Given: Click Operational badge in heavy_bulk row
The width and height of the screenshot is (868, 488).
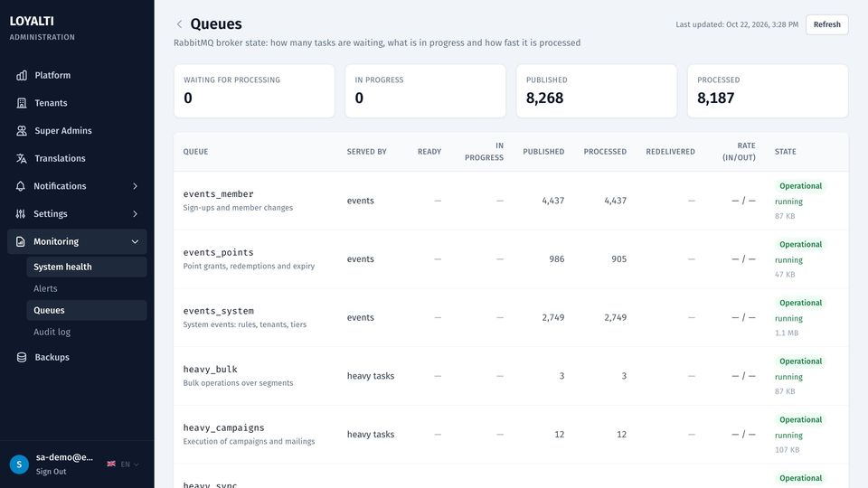Looking at the screenshot, I should point(800,361).
